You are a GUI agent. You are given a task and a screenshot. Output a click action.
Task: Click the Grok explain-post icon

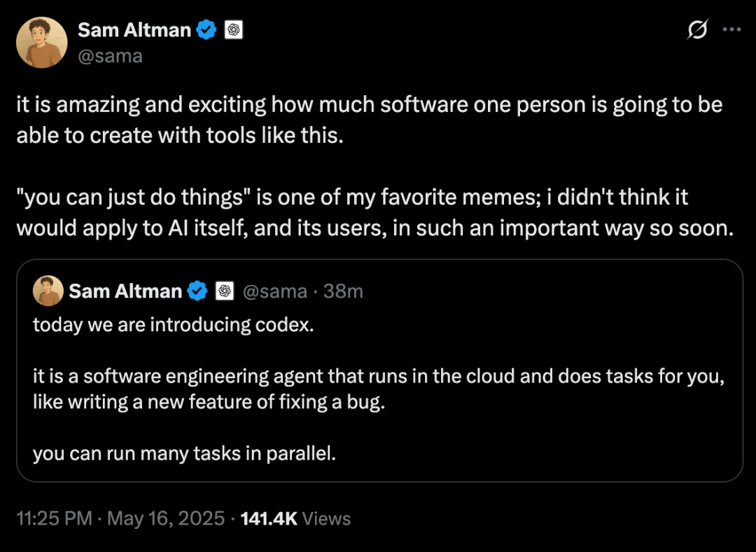tap(698, 30)
